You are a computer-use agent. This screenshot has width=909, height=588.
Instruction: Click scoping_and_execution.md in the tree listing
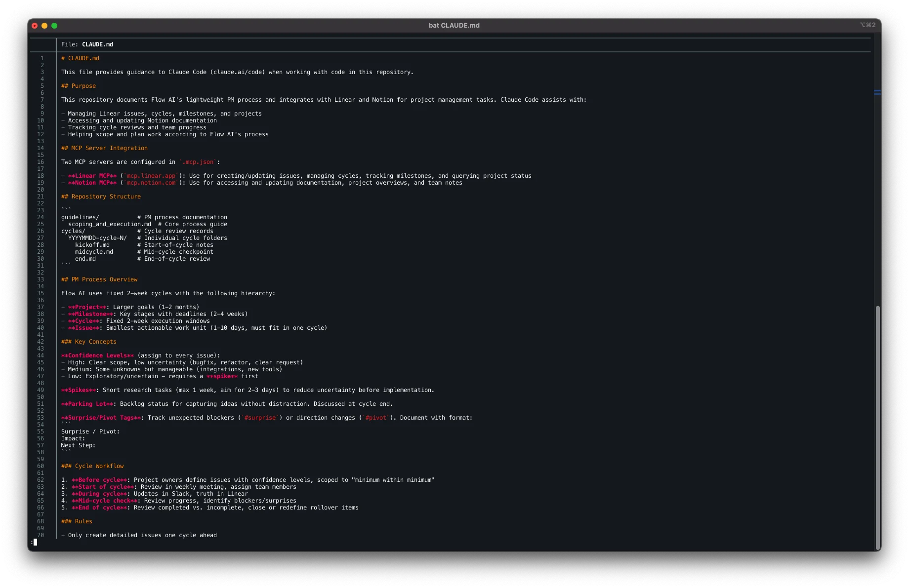point(109,224)
